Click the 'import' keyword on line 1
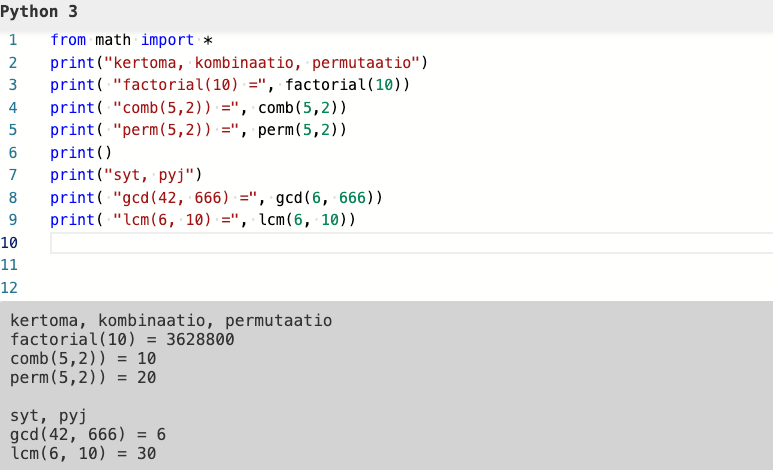The image size is (773, 470). coord(167,41)
